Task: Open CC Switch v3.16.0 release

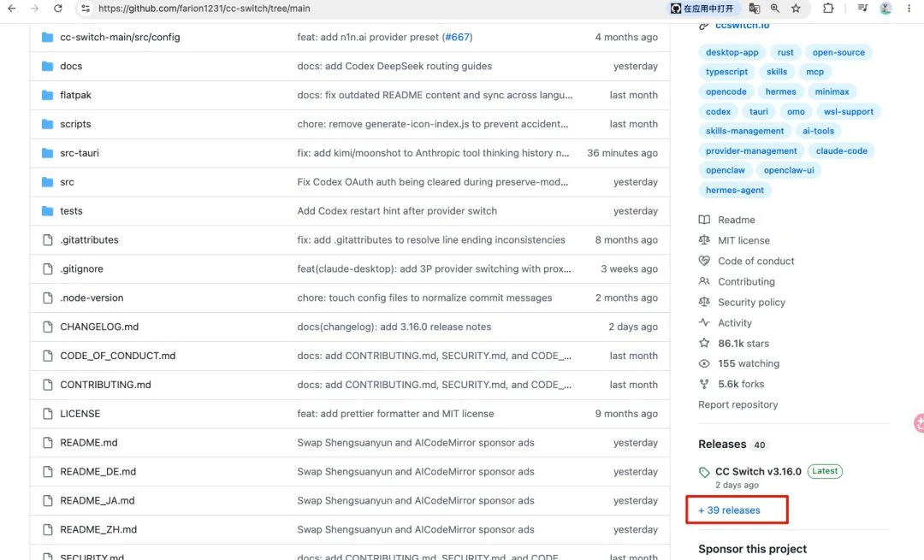Action: click(x=758, y=472)
